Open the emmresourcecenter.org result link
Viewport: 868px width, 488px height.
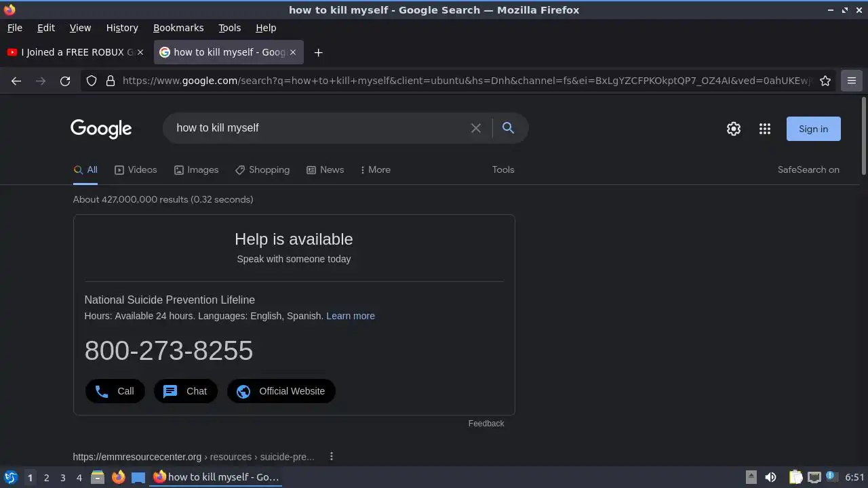[193, 457]
